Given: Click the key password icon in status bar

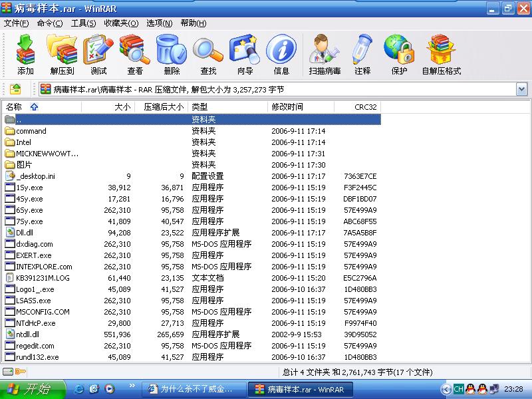Looking at the screenshot, I should coord(21,372).
